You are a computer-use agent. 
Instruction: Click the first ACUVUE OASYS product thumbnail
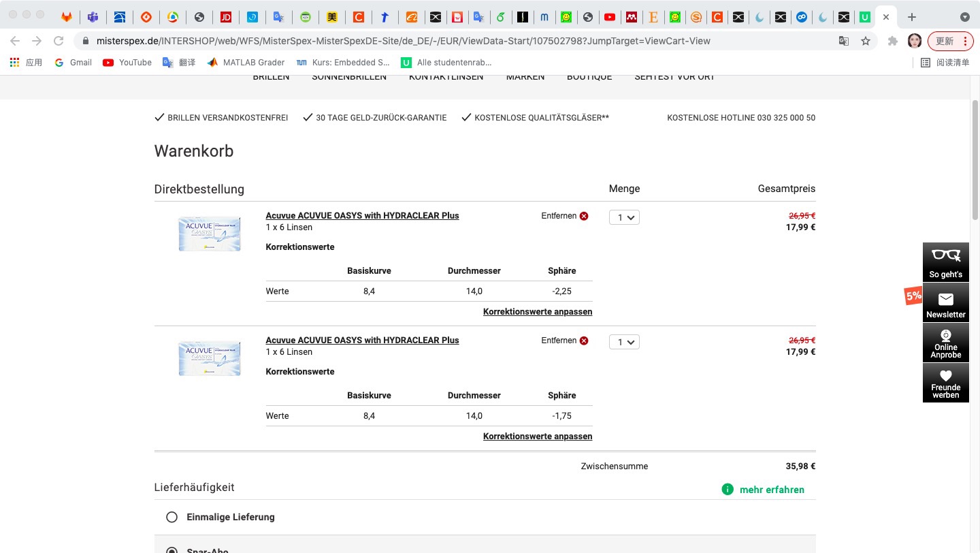click(x=210, y=234)
